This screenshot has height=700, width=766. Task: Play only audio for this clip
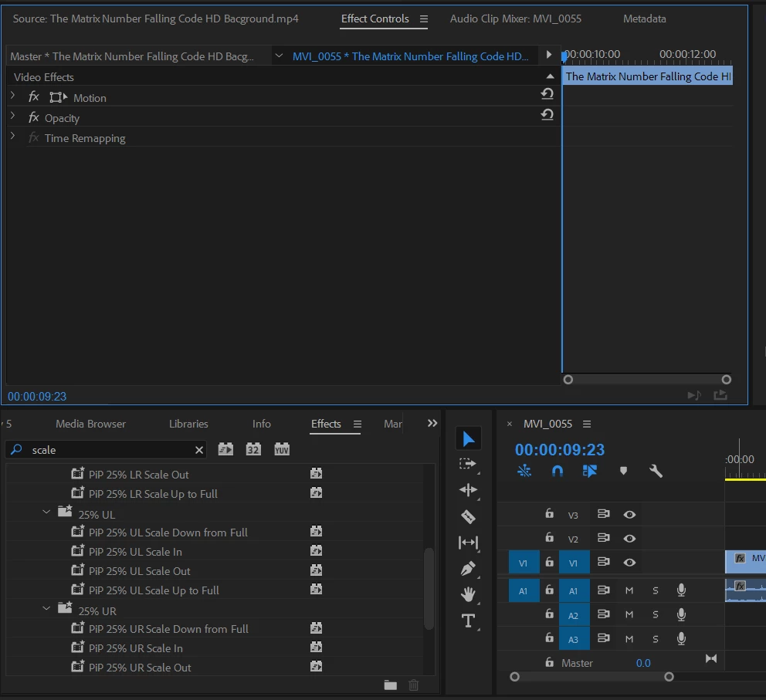click(693, 395)
